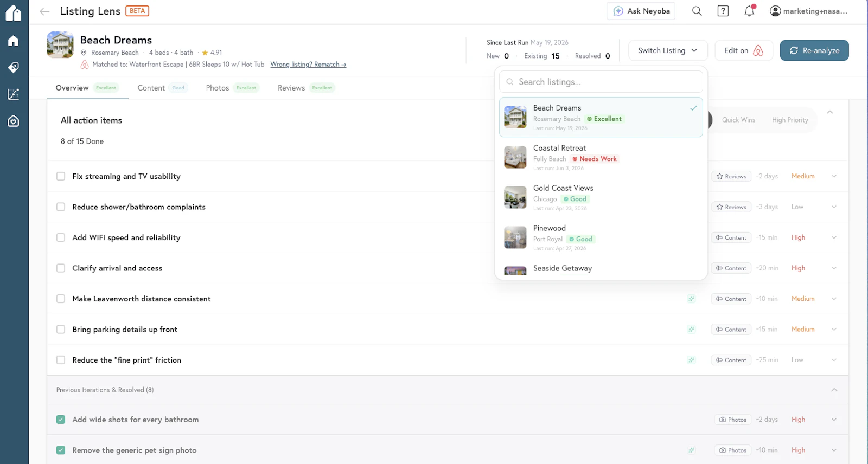868x464 pixels.
Task: Check Bring parking details up front
Action: tap(61, 330)
